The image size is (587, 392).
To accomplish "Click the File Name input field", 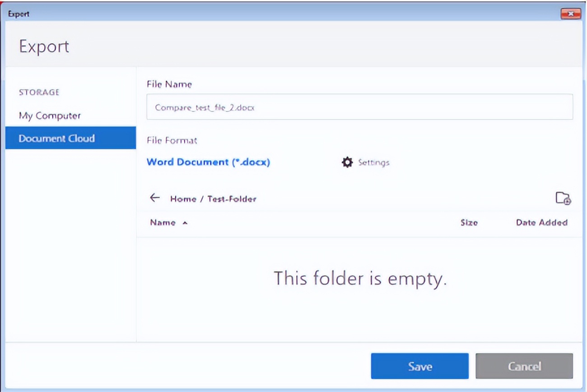I will pos(359,107).
